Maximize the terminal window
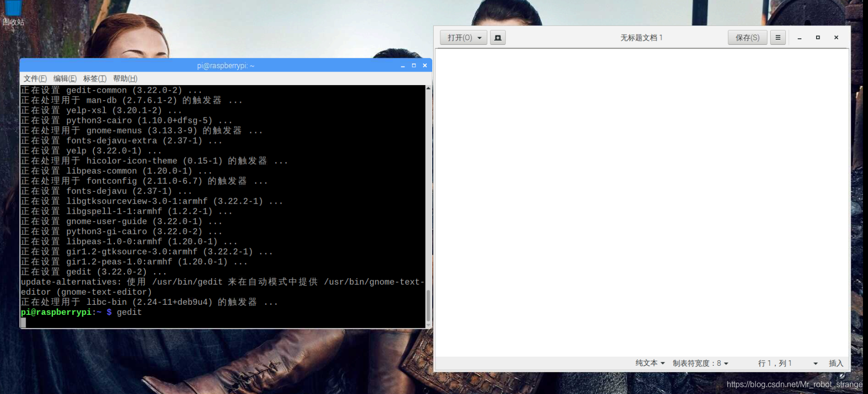The width and height of the screenshot is (868, 394). click(x=414, y=65)
